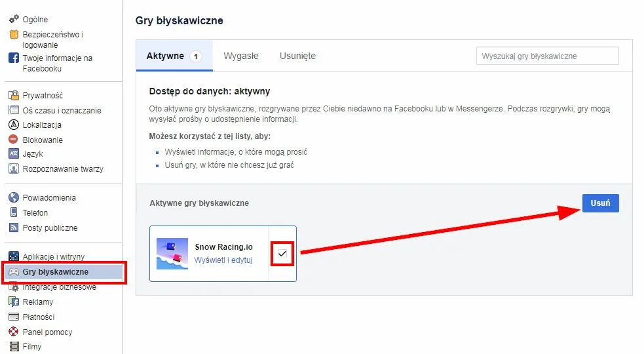The image size is (644, 354).
Task: Click the Telefon phone icon
Action: tap(14, 212)
